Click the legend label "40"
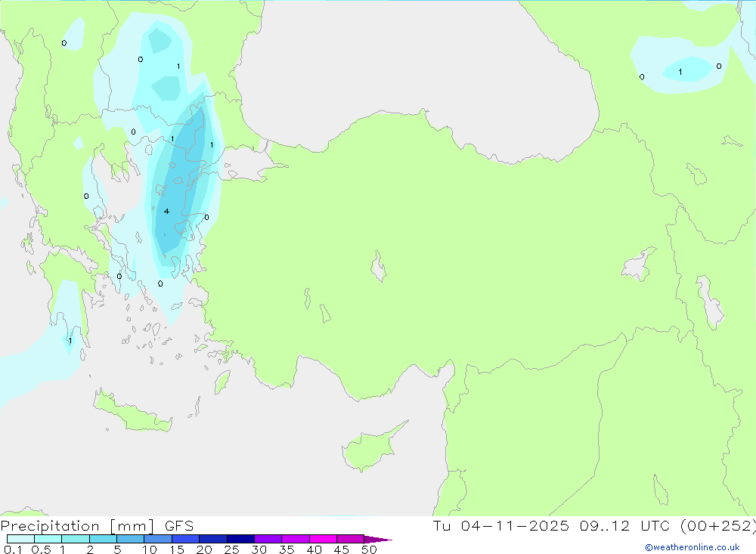Viewport: 756px width, 554px height. (x=314, y=549)
